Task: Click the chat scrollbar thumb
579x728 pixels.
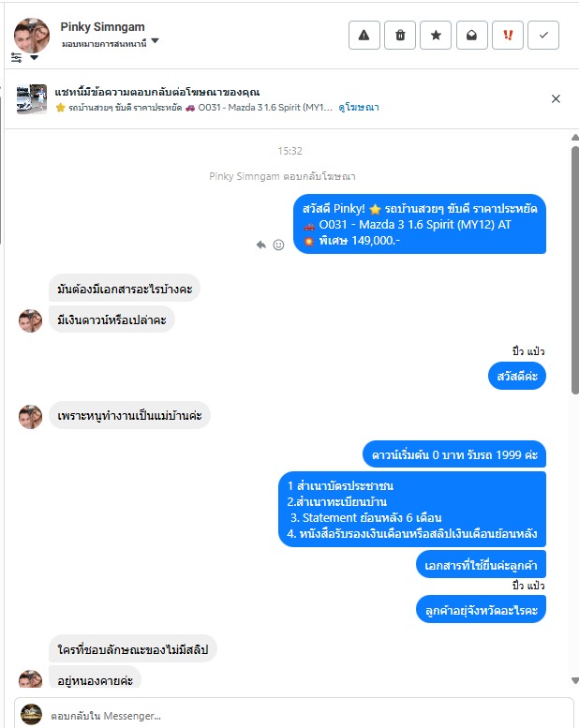Action: 575,270
